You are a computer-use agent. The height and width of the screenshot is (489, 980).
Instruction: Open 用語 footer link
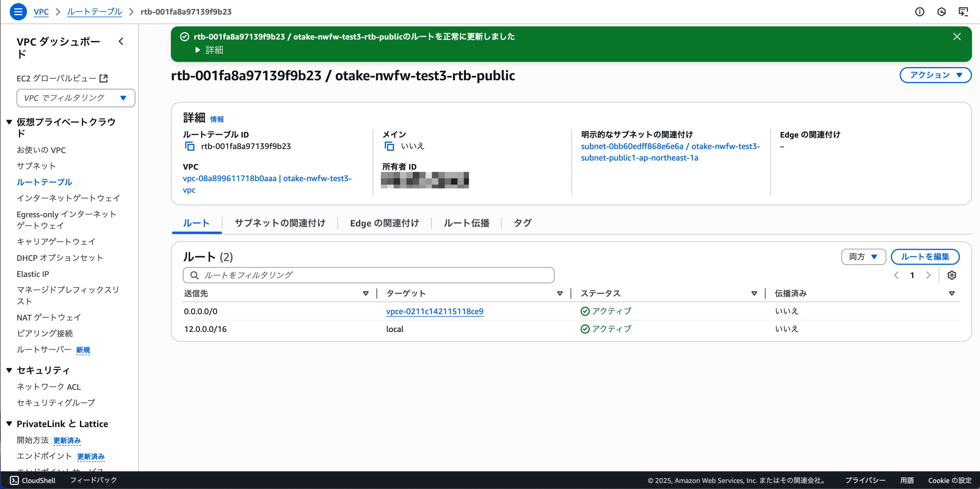tap(907, 480)
